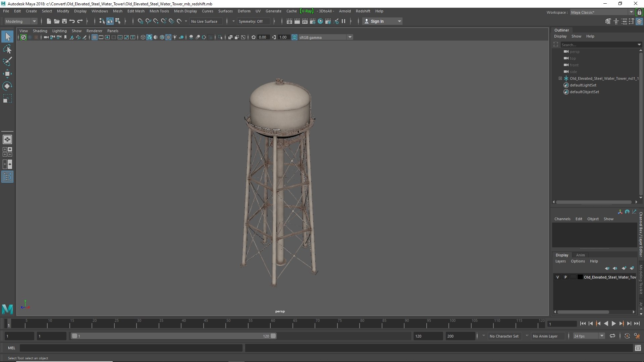Open Script Editor icon at bottom right
Screen dimensions: 644x362
[638, 348]
